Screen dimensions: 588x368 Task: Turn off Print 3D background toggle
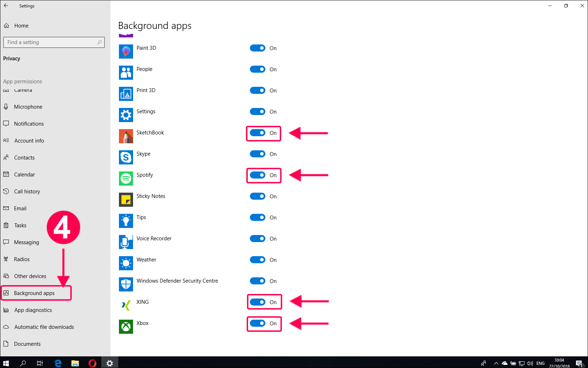[x=258, y=90]
